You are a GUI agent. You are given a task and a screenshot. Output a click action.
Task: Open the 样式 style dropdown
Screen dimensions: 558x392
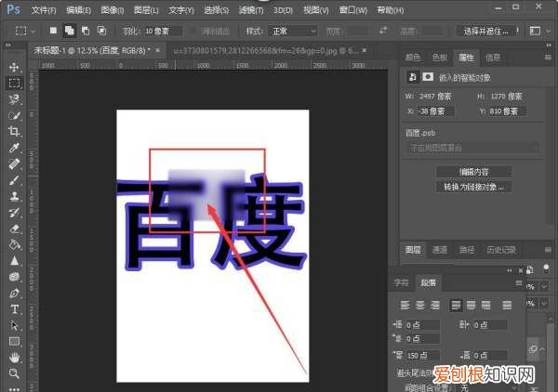293,32
